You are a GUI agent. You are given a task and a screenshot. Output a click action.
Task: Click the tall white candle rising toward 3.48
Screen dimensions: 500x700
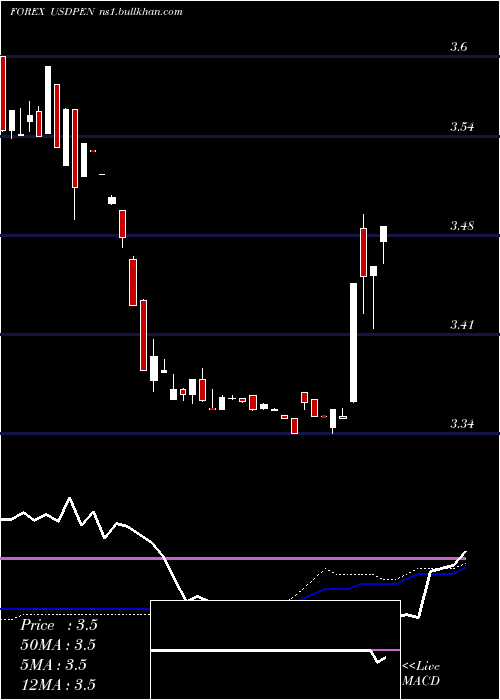353,342
